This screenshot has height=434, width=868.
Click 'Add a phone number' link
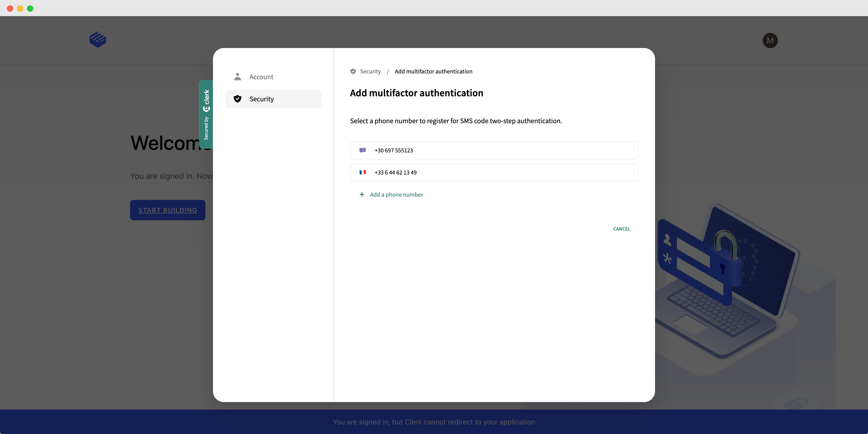click(396, 195)
